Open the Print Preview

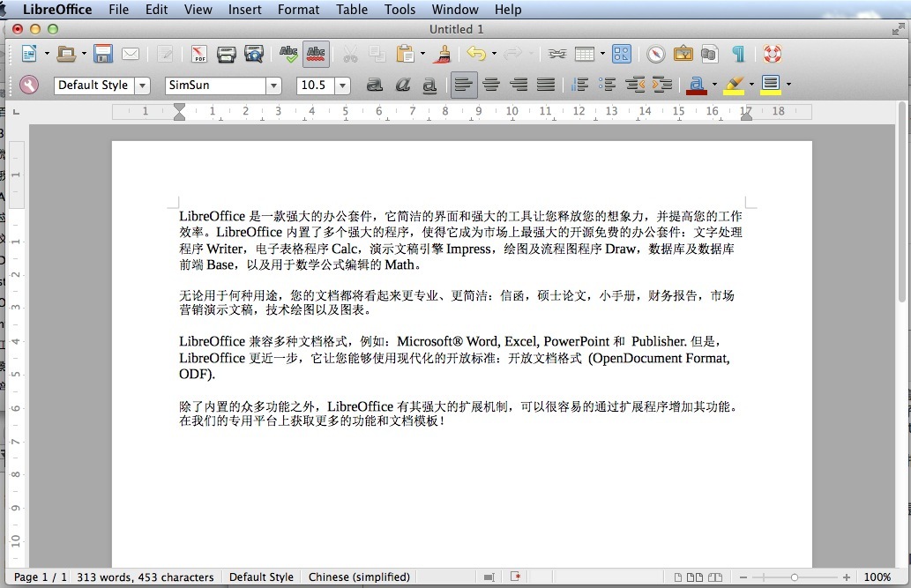pos(254,54)
